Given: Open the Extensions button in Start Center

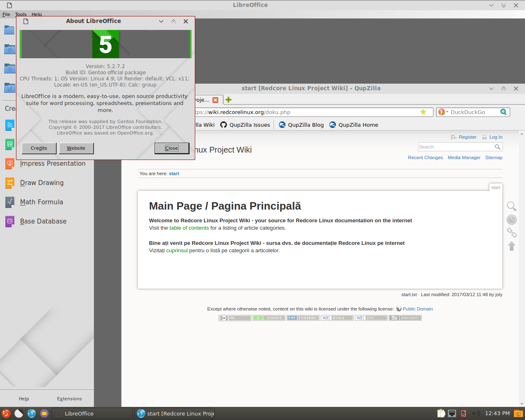Looking at the screenshot, I should [69, 399].
